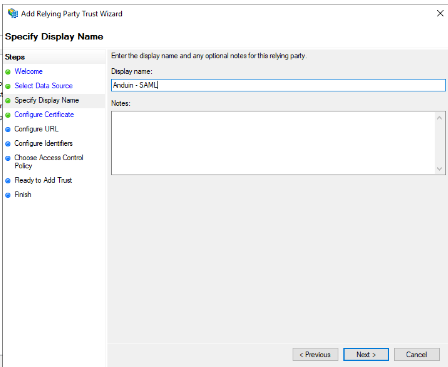Image resolution: width=448 pixels, height=367 pixels.
Task: Click the Next button
Action: (x=366, y=354)
